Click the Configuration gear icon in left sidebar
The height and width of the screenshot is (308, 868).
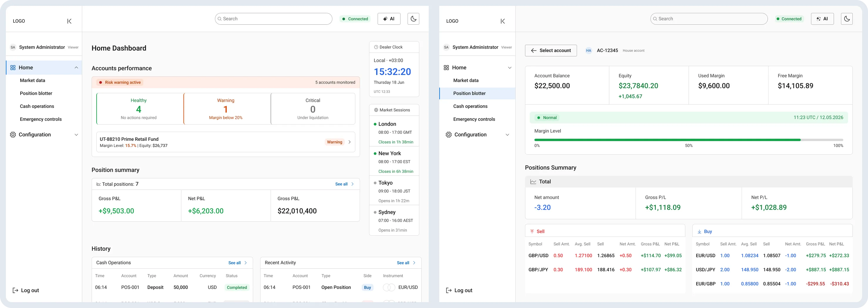13,135
